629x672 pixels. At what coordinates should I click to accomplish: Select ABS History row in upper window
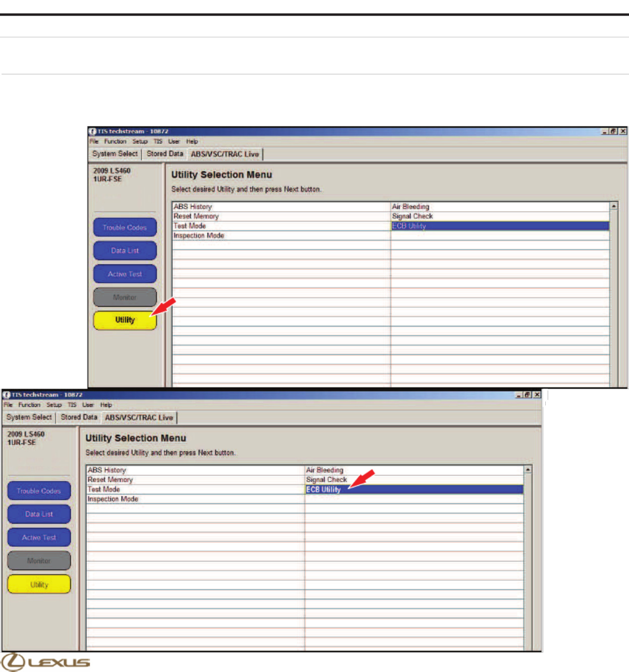coord(281,207)
